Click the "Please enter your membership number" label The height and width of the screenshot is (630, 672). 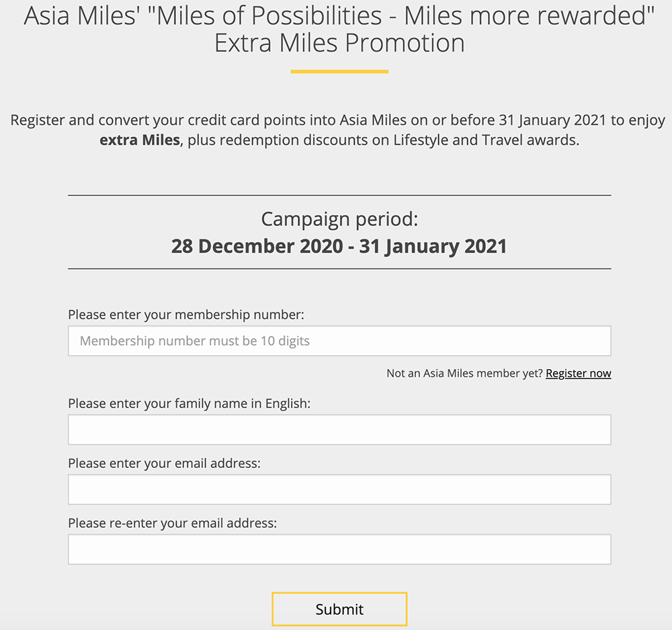pyautogui.click(x=186, y=314)
